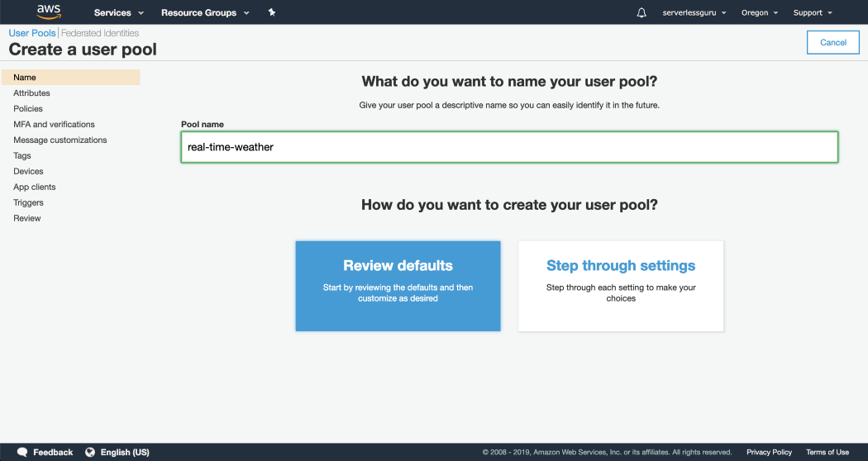Open the App clients section

35,187
